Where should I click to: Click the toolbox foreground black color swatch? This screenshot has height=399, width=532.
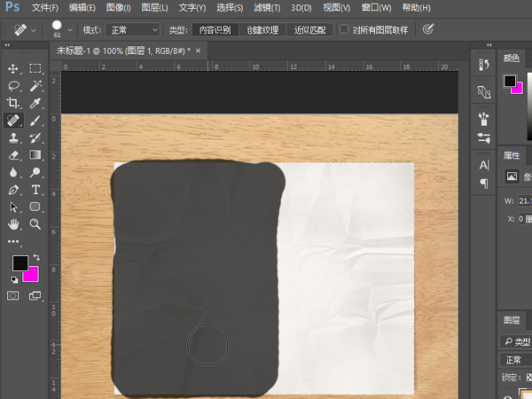point(19,262)
